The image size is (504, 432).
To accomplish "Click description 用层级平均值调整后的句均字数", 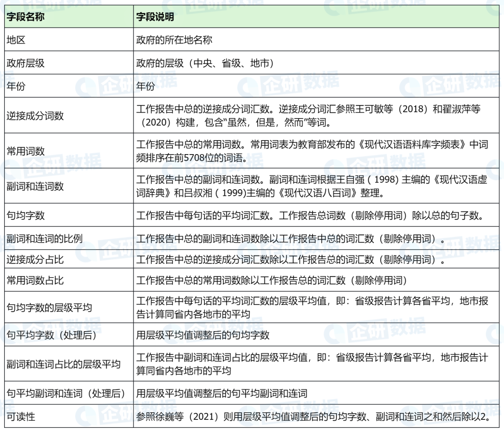I will pyautogui.click(x=316, y=334).
